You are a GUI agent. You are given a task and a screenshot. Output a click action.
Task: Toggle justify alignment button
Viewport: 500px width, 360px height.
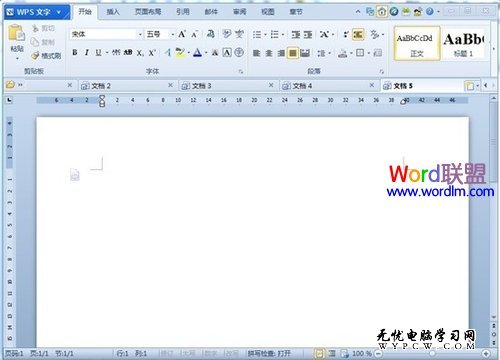click(x=293, y=53)
